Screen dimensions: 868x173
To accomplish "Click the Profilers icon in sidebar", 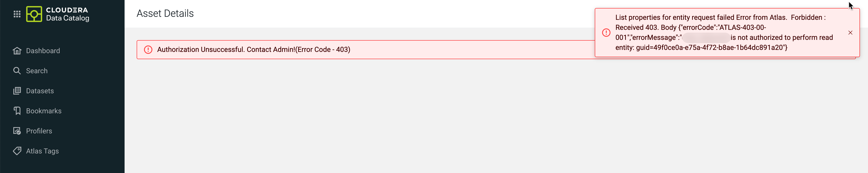I will (17, 131).
